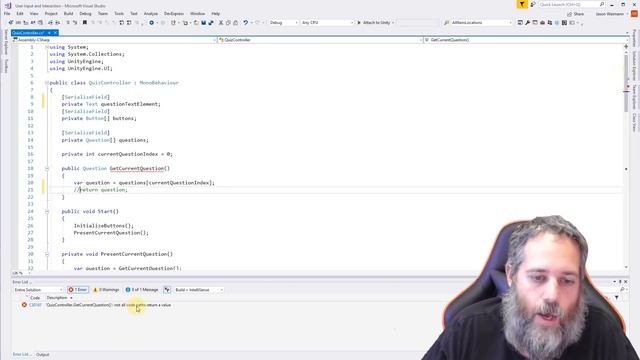
Task: Click the Save All disks icon
Action: (x=211, y=23)
